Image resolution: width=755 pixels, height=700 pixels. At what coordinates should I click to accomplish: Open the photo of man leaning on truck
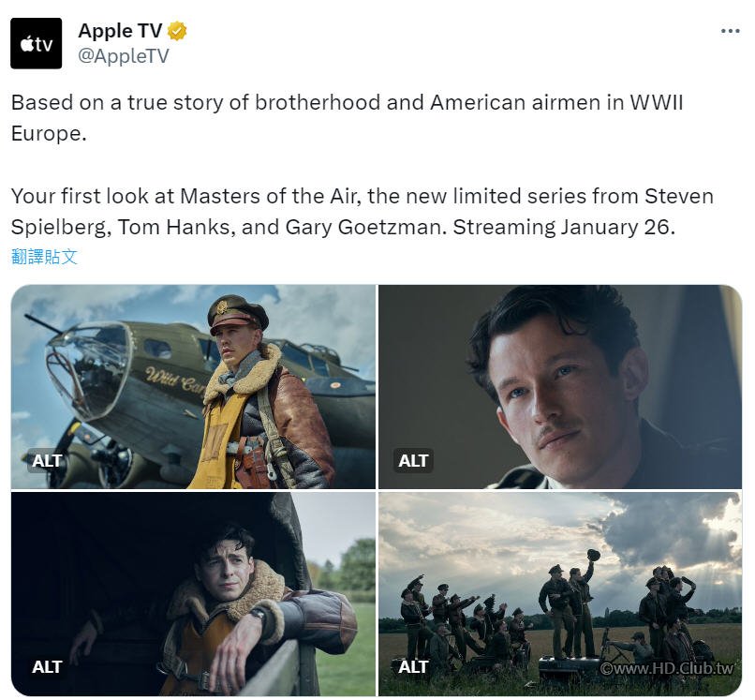coord(193,593)
